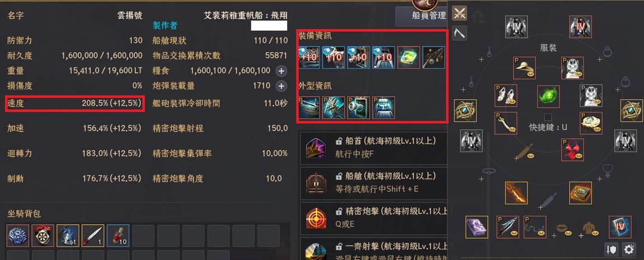The image size is (644, 260).
Task: Click the shield helmet visibility icon
Action: coord(612,249)
